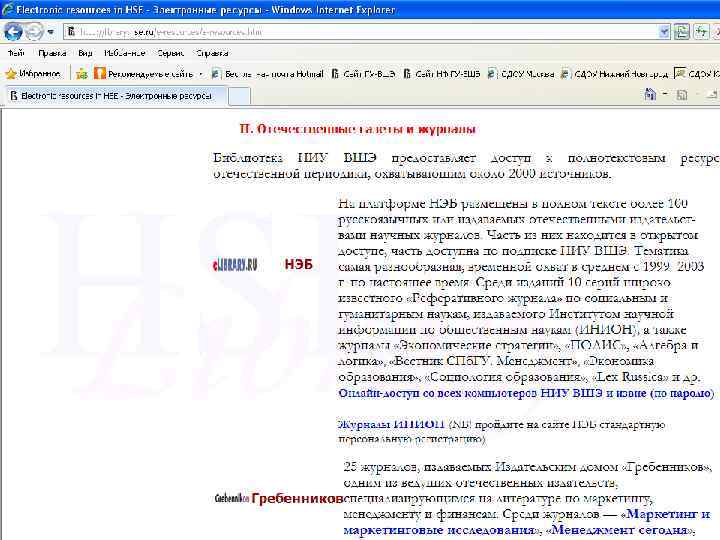Click the Home icon in command bar
Screen dimensions: 720x540
[x=650, y=94]
